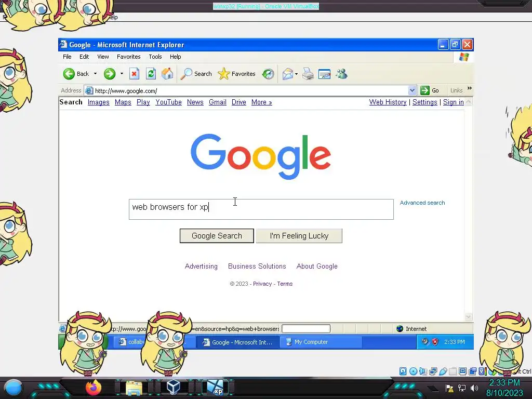Click the page scrollbar up arrow
532x399 pixels.
point(469,102)
